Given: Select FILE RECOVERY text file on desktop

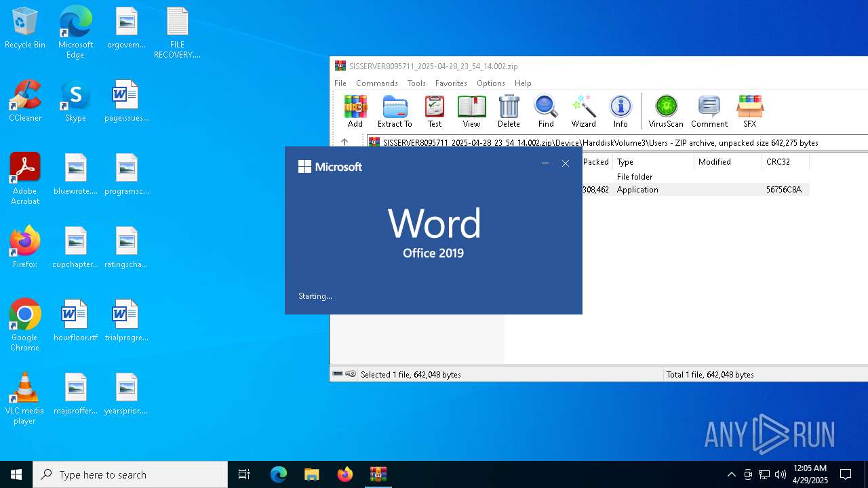Looking at the screenshot, I should coord(177,33).
